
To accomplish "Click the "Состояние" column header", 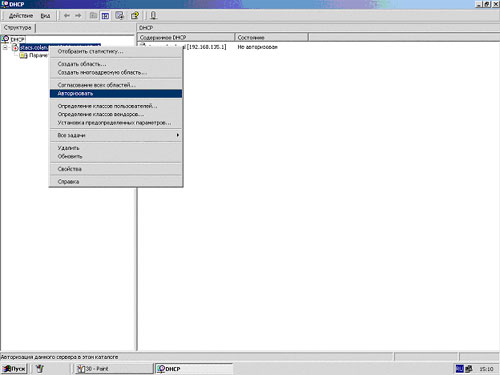I will (271, 37).
